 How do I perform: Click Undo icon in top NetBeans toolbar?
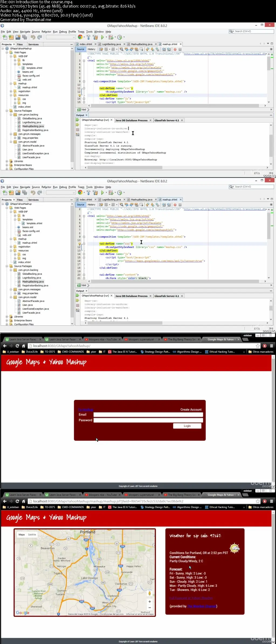33,37
